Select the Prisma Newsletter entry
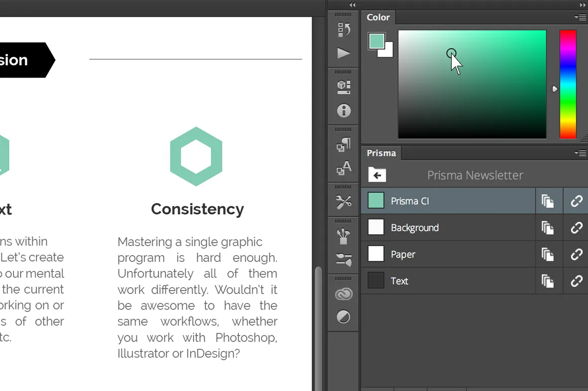This screenshot has height=391, width=588. pos(475,175)
